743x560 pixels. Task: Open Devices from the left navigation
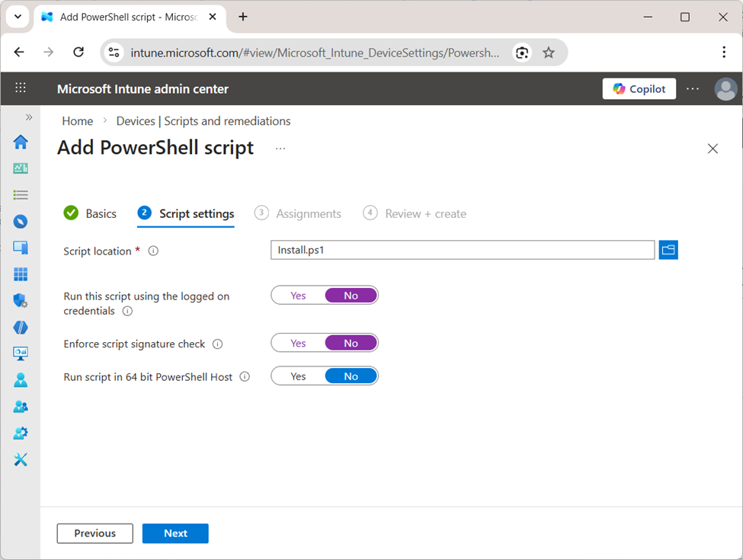(x=21, y=248)
